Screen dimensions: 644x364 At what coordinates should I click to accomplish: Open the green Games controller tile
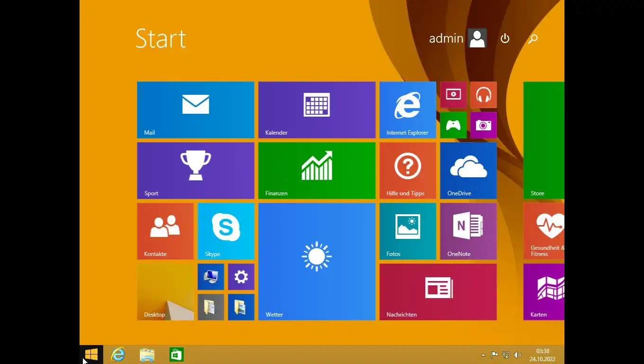(453, 125)
